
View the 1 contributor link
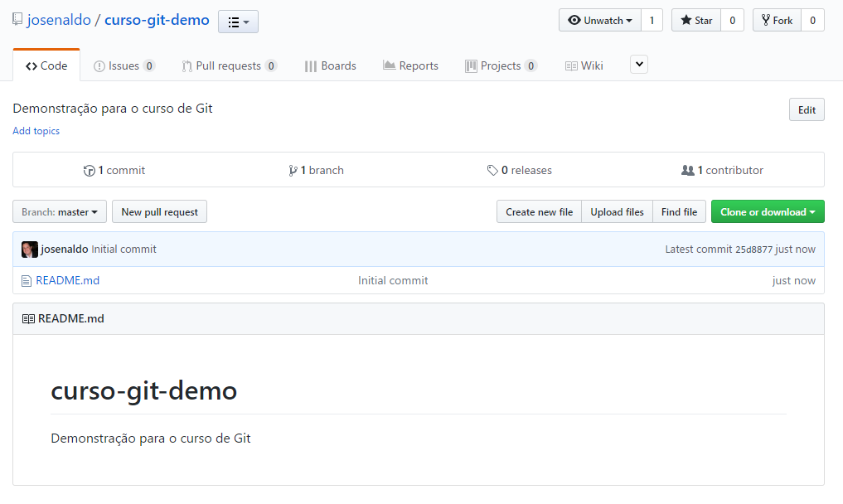(x=722, y=170)
